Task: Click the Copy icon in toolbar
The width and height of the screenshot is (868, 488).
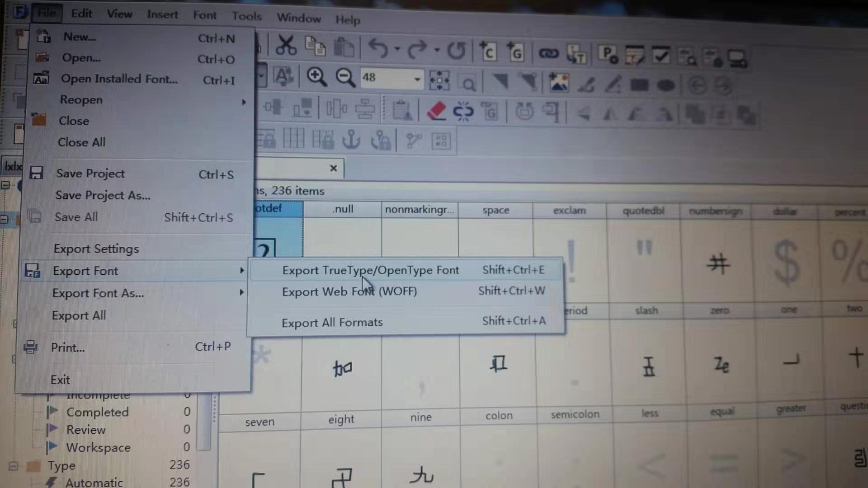Action: tap(315, 47)
